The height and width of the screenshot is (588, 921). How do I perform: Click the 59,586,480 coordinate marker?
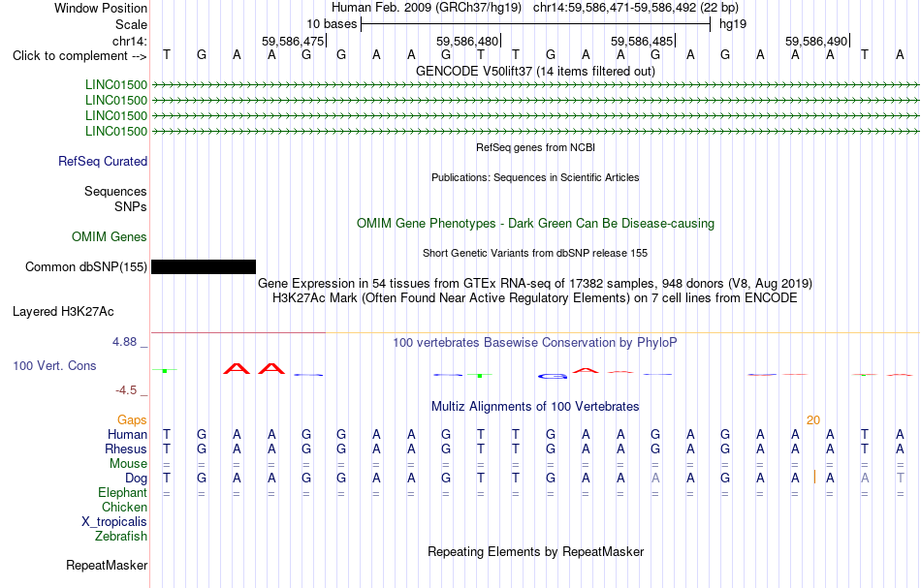[x=467, y=41]
